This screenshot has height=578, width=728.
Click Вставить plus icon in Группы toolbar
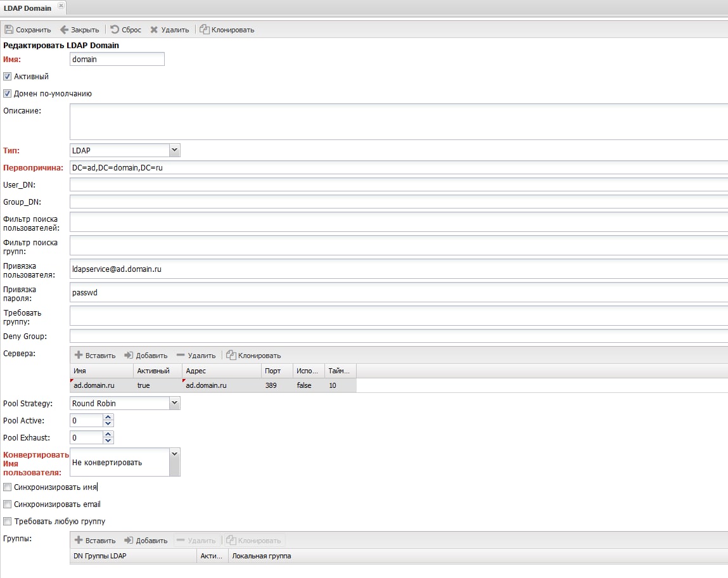tap(79, 540)
